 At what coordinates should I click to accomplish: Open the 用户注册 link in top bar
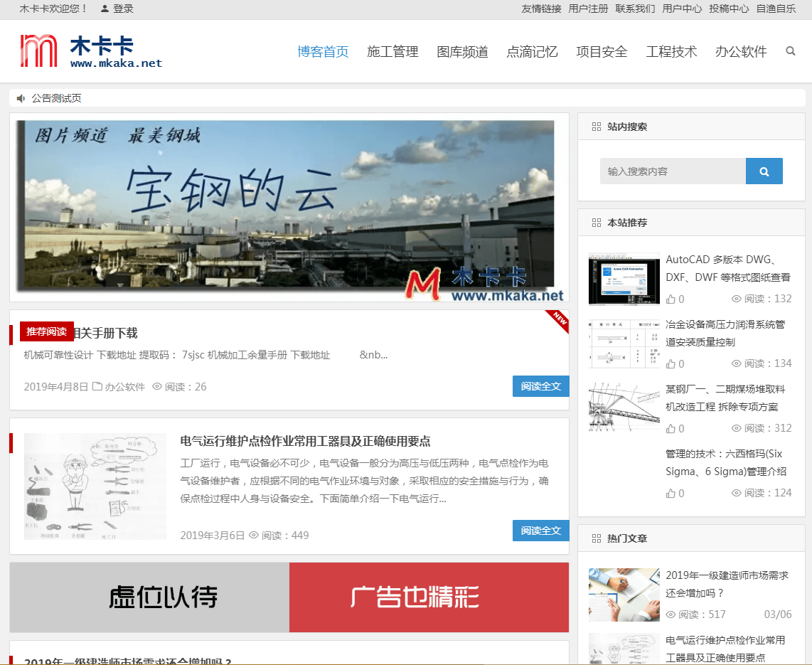point(588,9)
